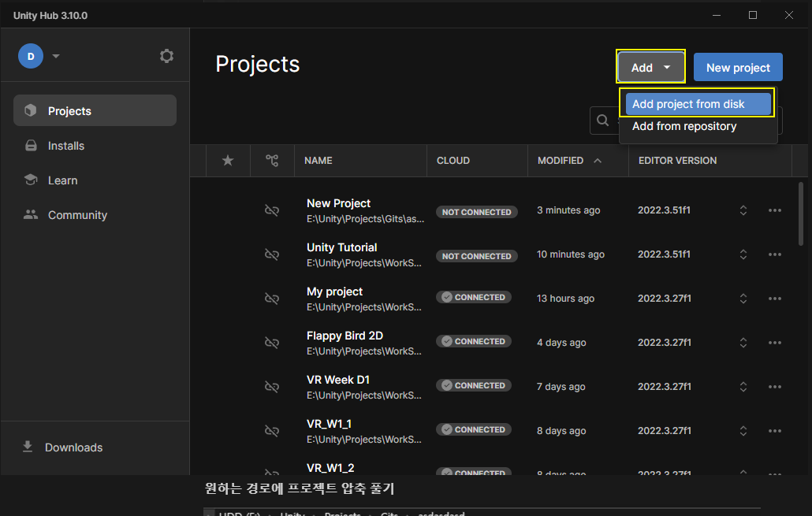Open the My project entry
Screen dimensions: 812x516
click(334, 291)
